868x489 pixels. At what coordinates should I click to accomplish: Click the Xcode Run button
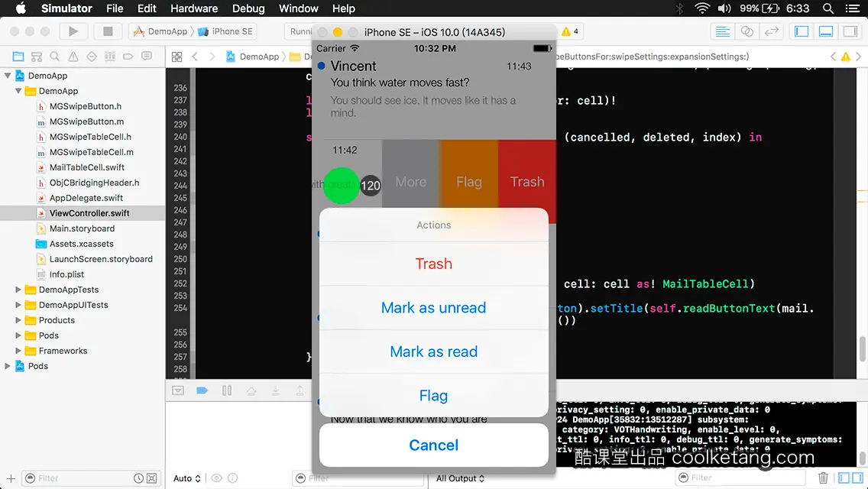pyautogui.click(x=73, y=31)
